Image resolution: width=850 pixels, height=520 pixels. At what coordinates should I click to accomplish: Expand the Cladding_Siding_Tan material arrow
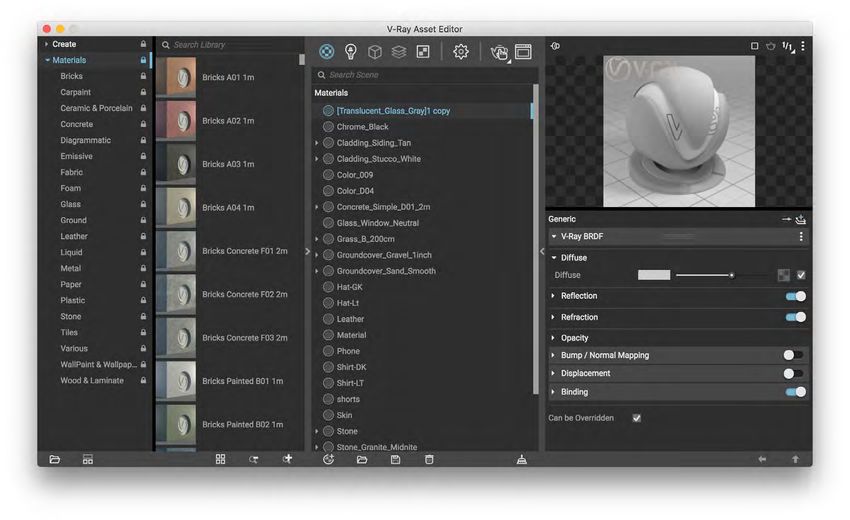point(317,143)
